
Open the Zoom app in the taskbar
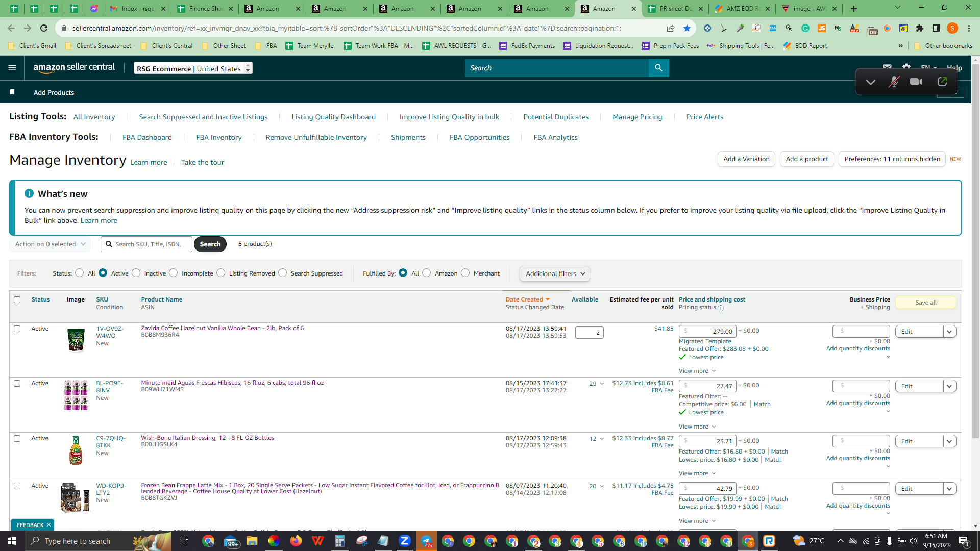(x=405, y=541)
